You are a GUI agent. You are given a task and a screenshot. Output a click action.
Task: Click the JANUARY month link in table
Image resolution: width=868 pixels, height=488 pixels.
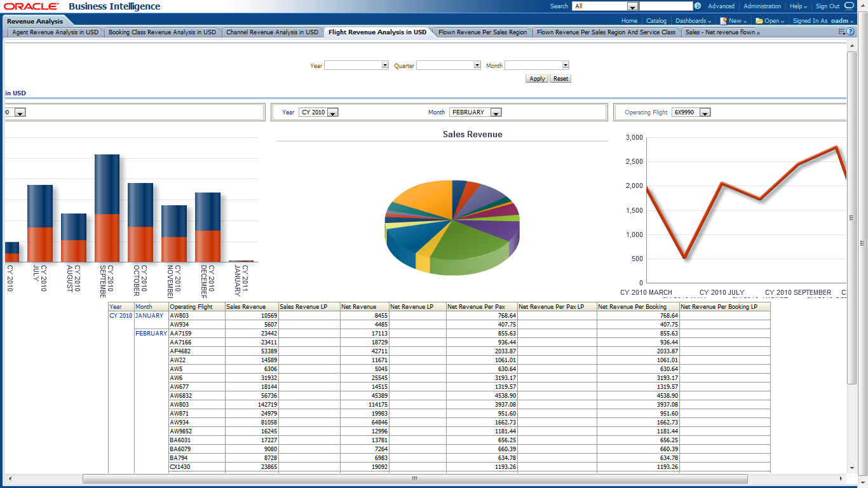point(149,316)
